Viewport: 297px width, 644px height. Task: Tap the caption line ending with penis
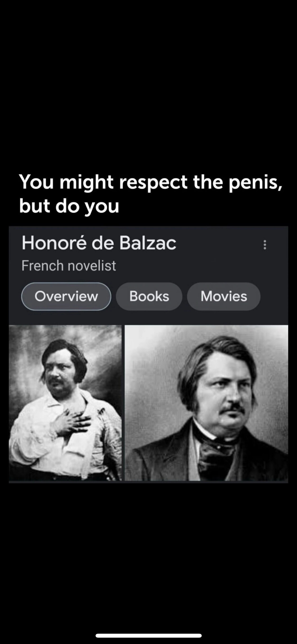151,183
